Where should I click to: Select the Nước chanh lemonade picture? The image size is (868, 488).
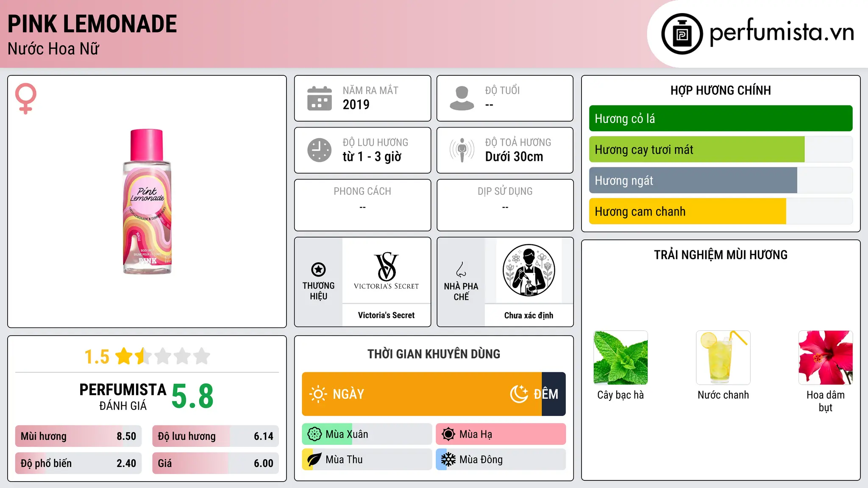(x=723, y=358)
